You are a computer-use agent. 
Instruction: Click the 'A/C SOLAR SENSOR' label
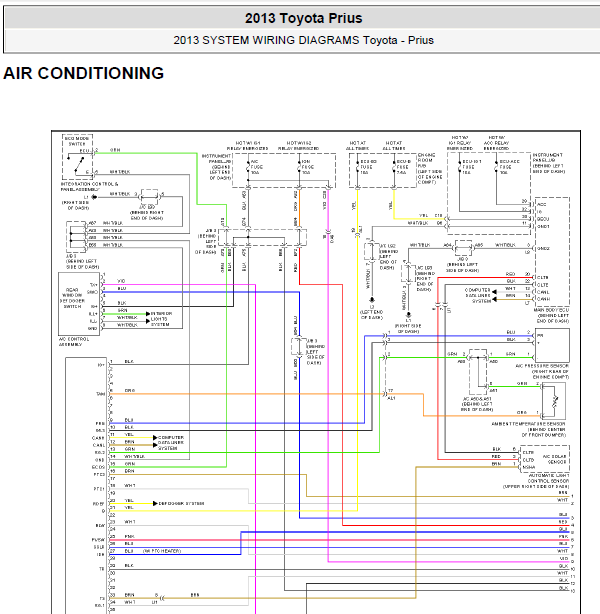point(554,459)
